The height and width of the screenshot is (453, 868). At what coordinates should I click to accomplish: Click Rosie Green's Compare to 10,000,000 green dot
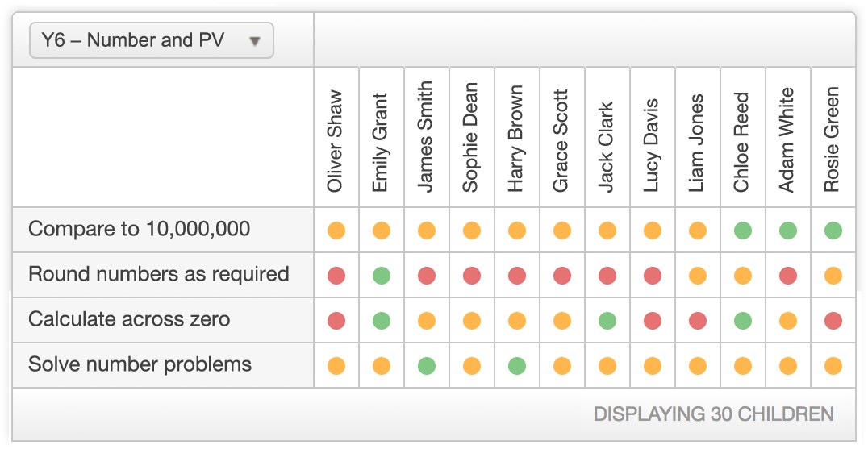point(833,230)
